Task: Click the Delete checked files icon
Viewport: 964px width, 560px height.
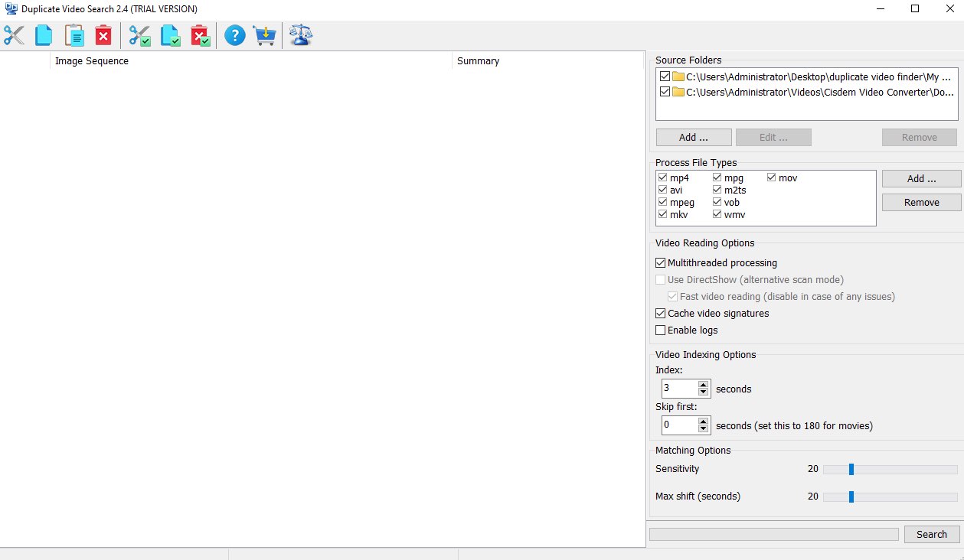Action: [200, 34]
